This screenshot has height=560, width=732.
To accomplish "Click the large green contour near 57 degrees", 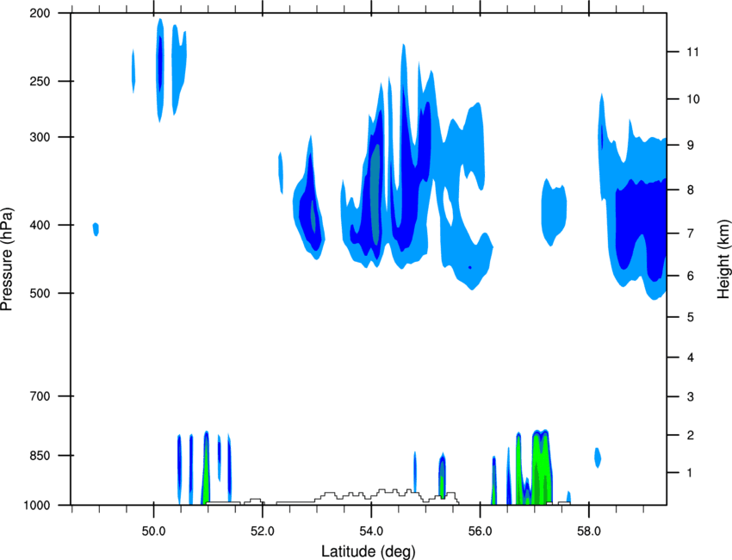I will coord(542,467).
